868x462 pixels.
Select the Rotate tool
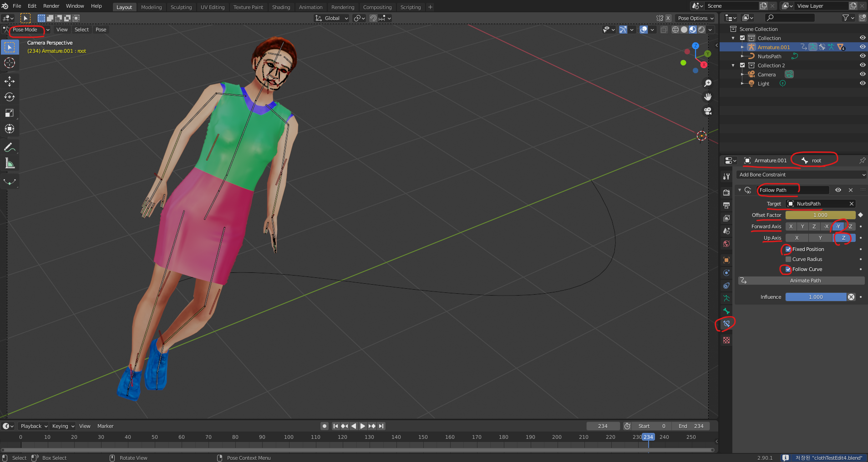click(10, 97)
